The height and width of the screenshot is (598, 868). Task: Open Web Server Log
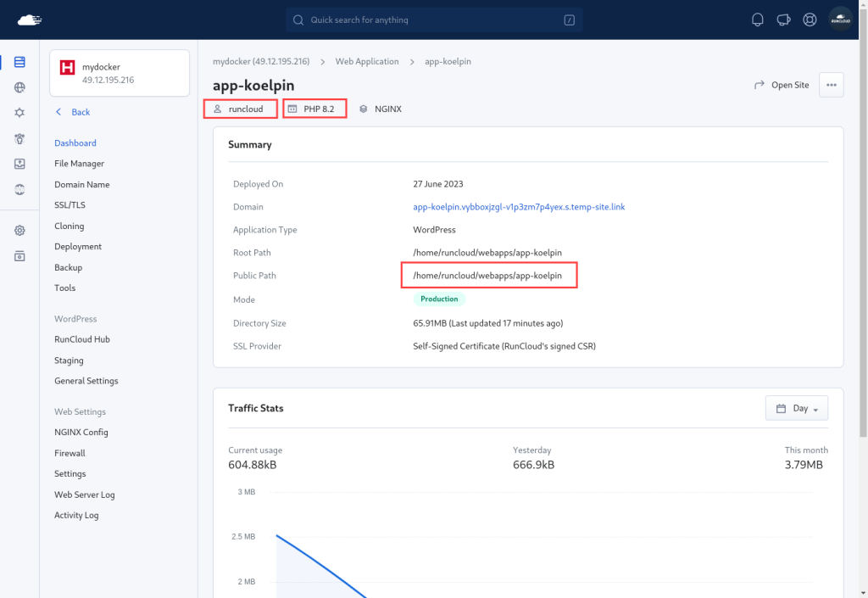point(85,495)
